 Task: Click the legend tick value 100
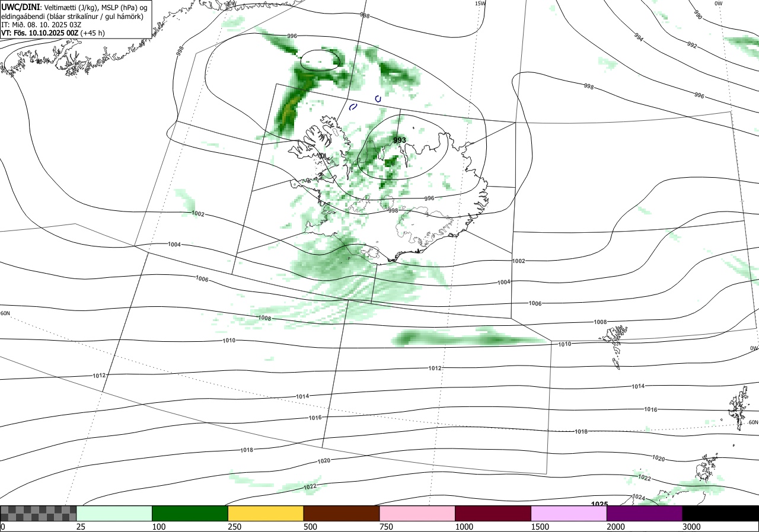click(160, 527)
